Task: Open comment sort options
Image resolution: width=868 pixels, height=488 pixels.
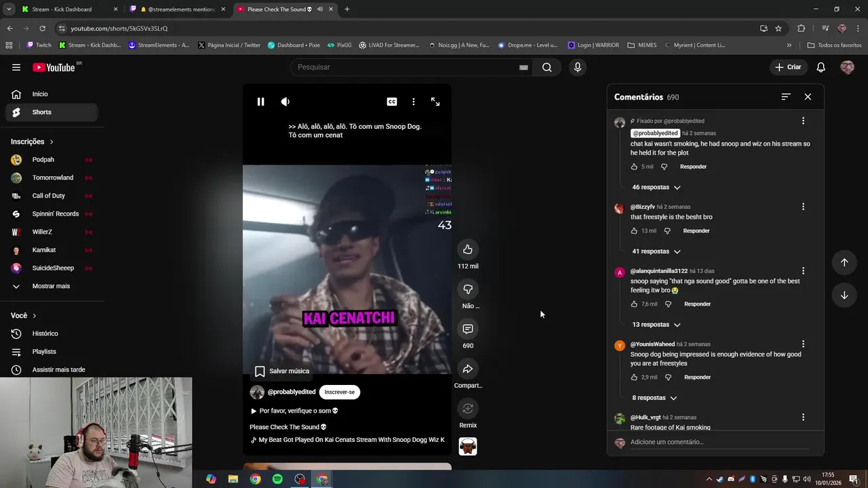Action: coord(786,97)
